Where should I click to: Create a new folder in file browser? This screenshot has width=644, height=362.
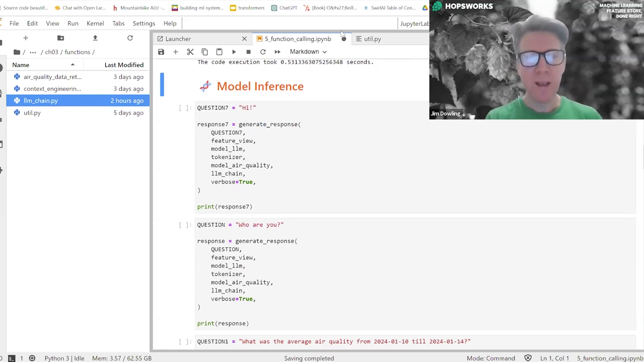click(60, 38)
